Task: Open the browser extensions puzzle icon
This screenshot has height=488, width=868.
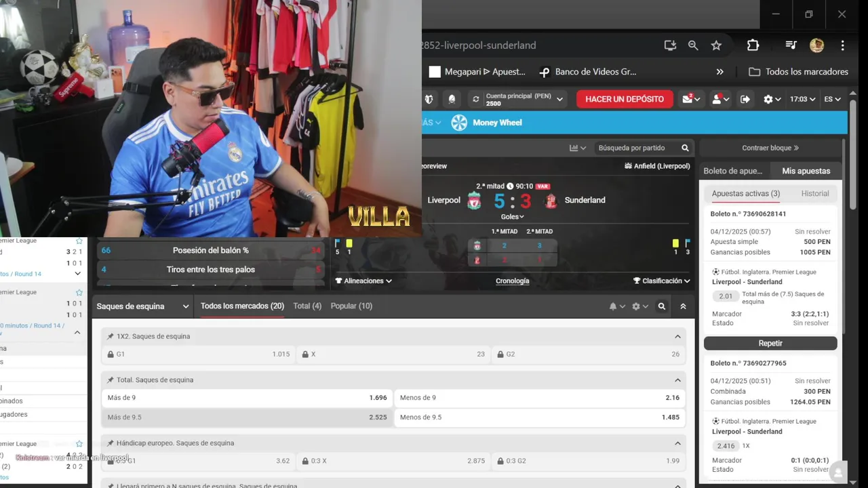Action: pyautogui.click(x=753, y=45)
